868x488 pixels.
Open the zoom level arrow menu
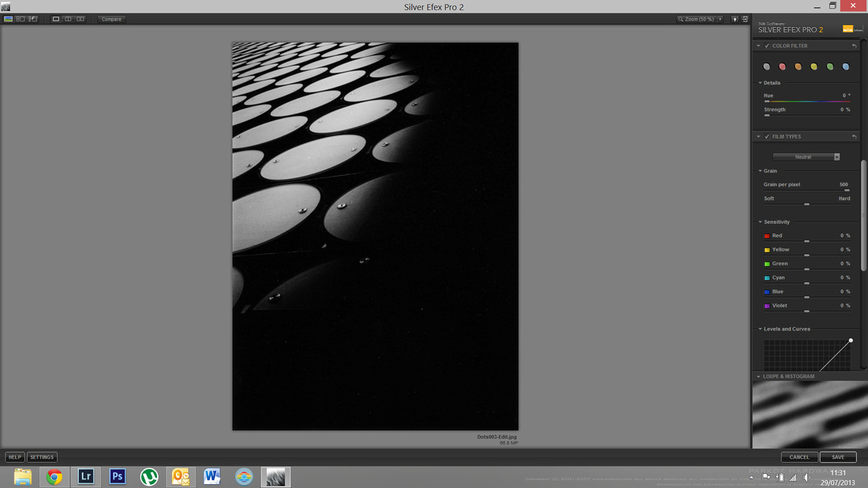pos(720,19)
